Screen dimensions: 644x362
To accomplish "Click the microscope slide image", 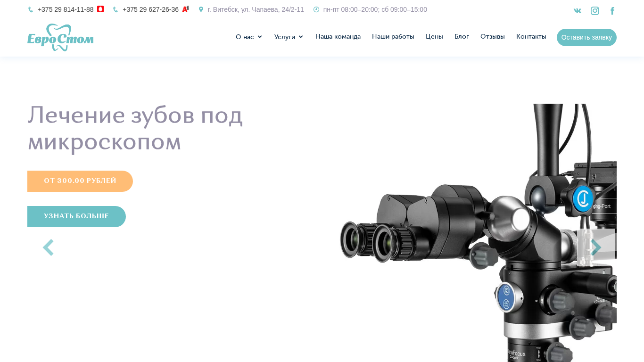I will pos(478,233).
